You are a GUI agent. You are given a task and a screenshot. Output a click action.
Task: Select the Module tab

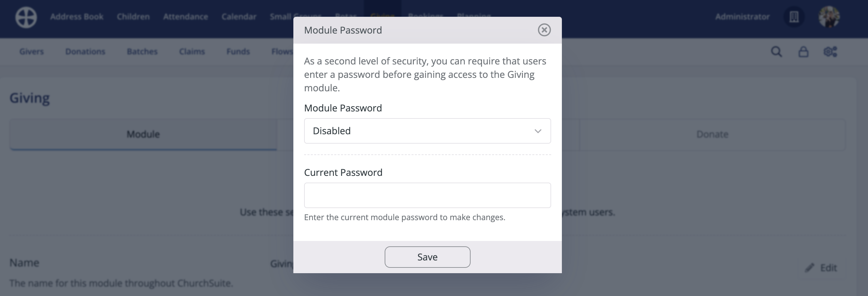tap(143, 134)
